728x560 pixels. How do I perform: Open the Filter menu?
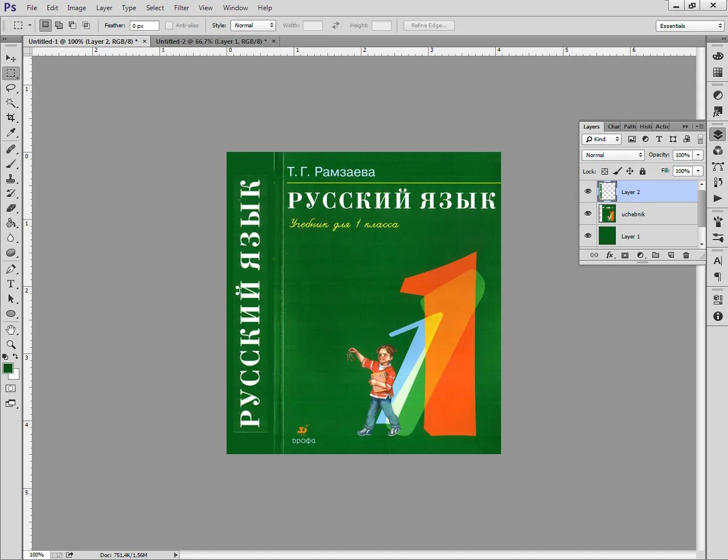182,8
